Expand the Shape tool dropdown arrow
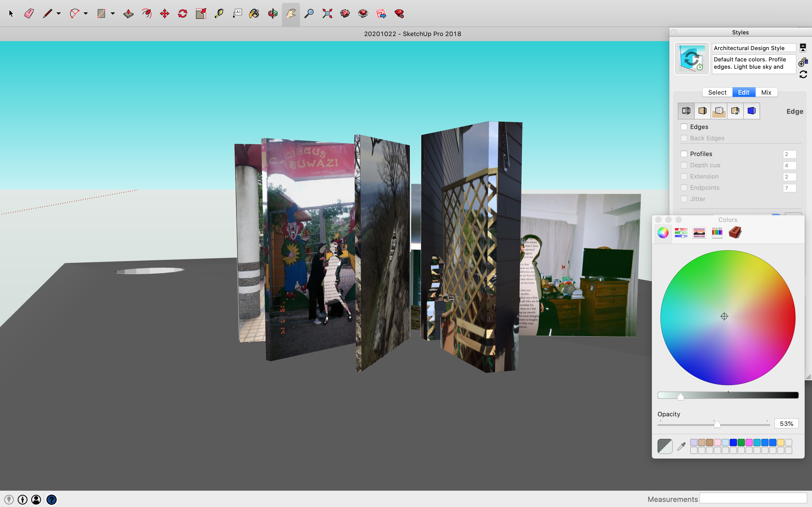Image resolution: width=812 pixels, height=507 pixels. (113, 14)
